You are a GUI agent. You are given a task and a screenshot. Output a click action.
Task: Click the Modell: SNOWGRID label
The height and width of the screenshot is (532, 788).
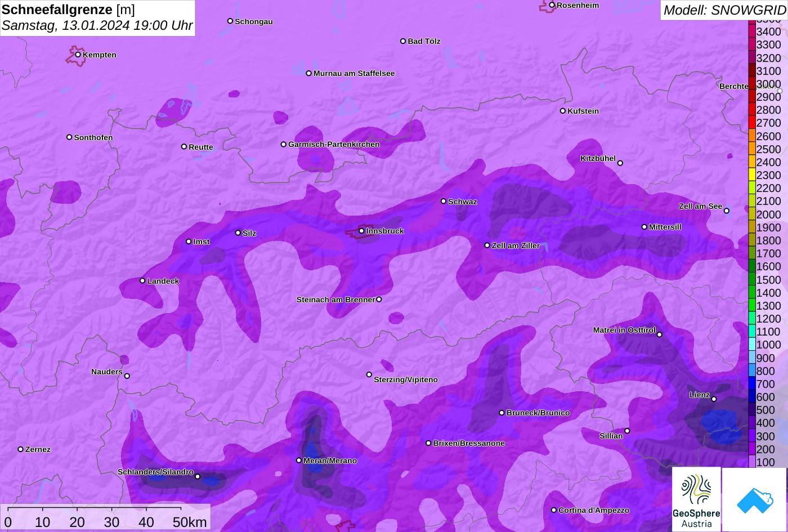724,10
